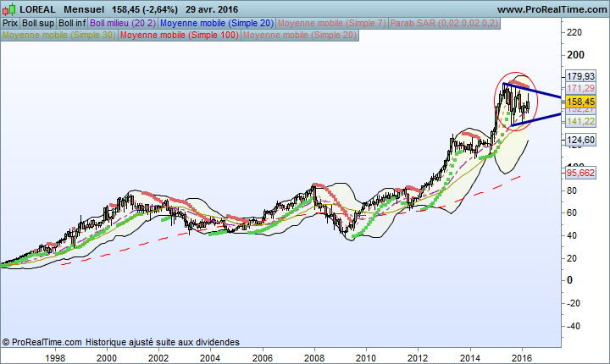
Task: Click the 200 value on the price axis
Action: click(575, 55)
